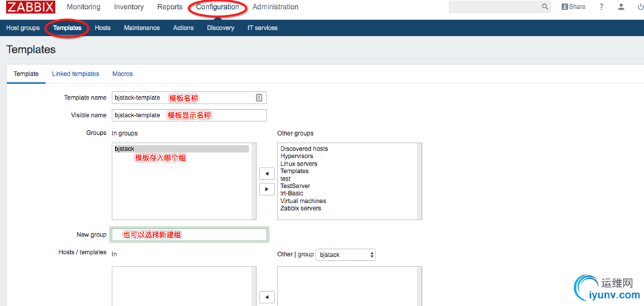The width and height of the screenshot is (644, 306).
Task: Open the Share link
Action: point(573,7)
